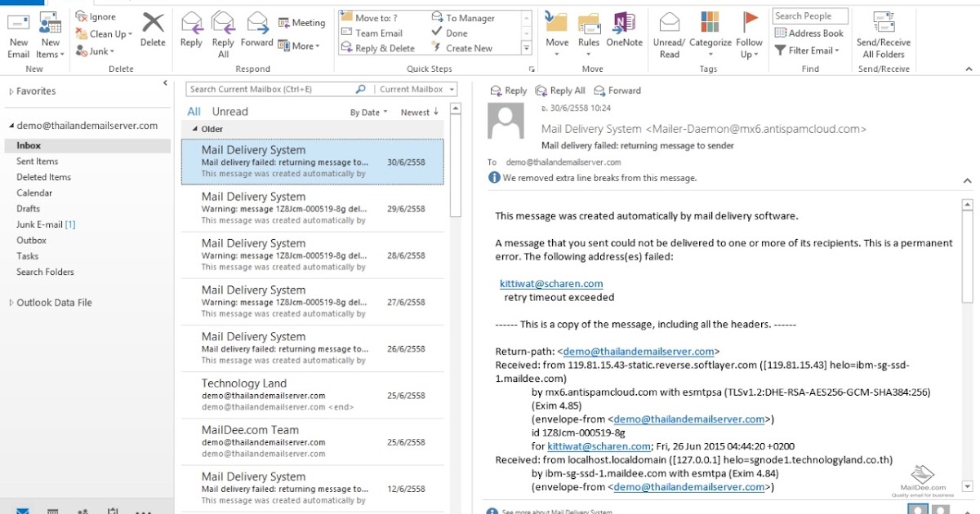Collapse the folder pane
The width and height of the screenshot is (980, 514).
[165, 83]
